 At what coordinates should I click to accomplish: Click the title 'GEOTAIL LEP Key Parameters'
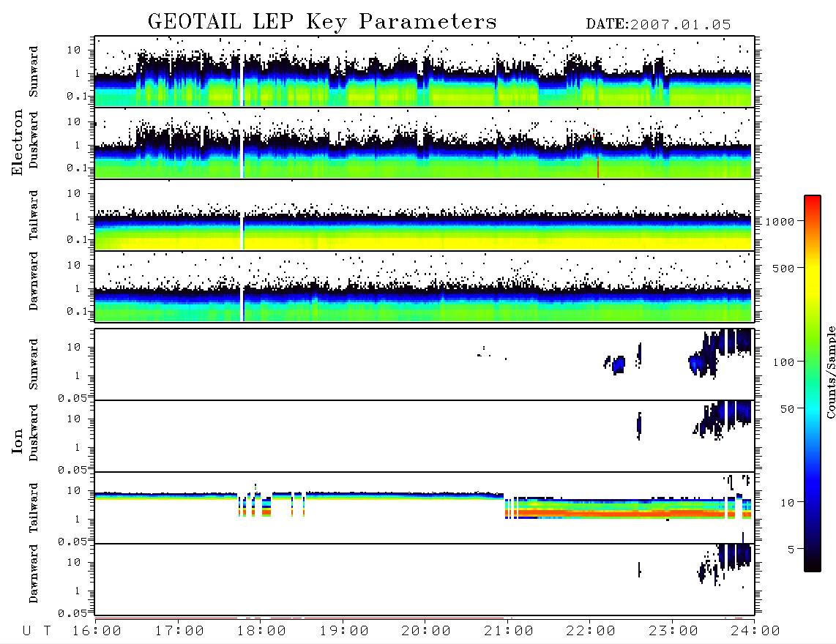322,22
